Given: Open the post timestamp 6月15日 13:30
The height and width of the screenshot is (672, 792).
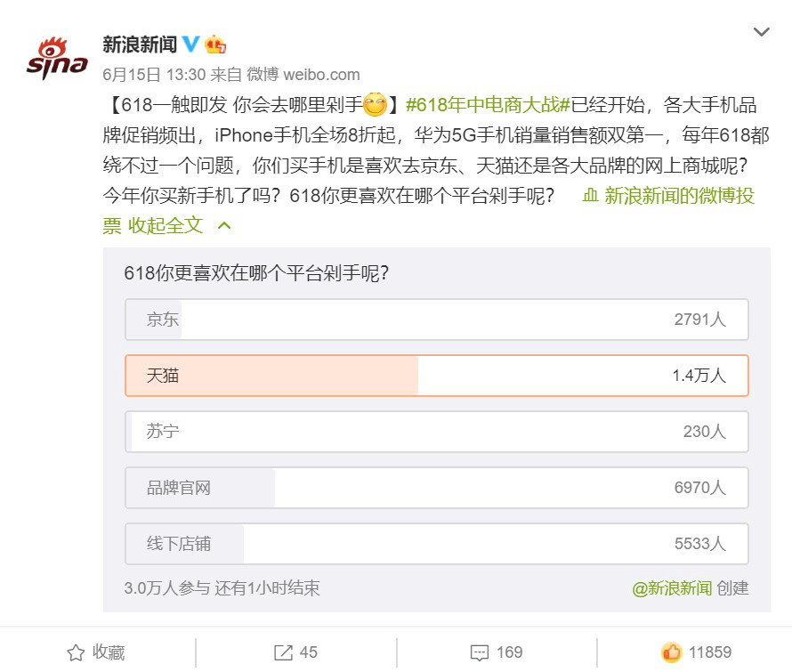Looking at the screenshot, I should click(x=154, y=74).
